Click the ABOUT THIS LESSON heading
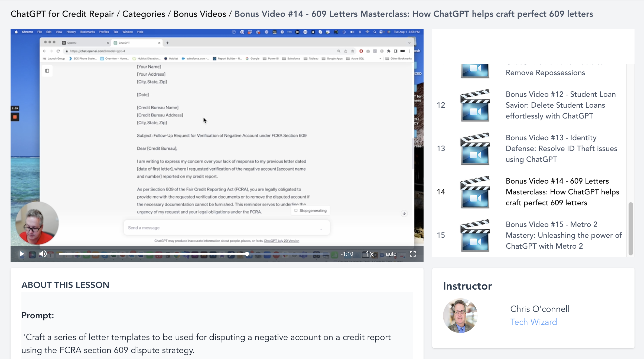Screen dimensions: 644x359 [65, 285]
